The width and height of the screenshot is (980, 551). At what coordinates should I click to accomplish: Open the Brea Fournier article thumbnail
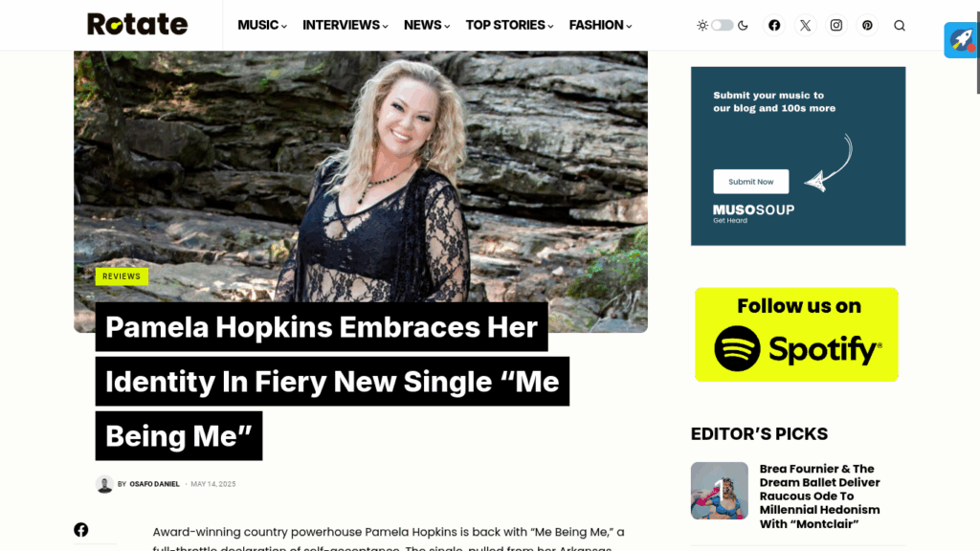point(720,491)
